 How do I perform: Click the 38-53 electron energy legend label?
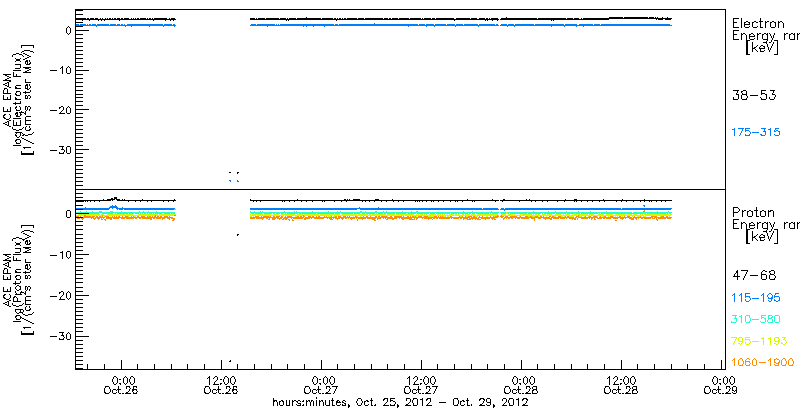[x=754, y=95]
